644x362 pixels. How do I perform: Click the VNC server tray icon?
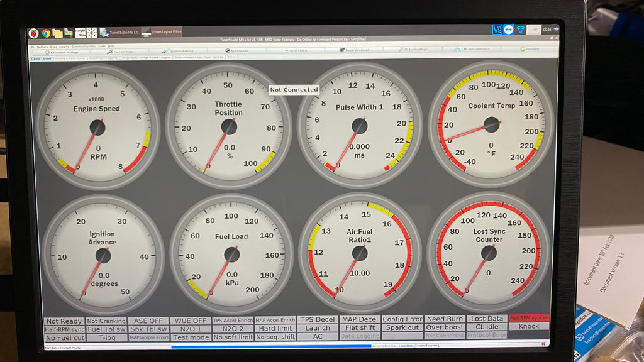(x=497, y=30)
